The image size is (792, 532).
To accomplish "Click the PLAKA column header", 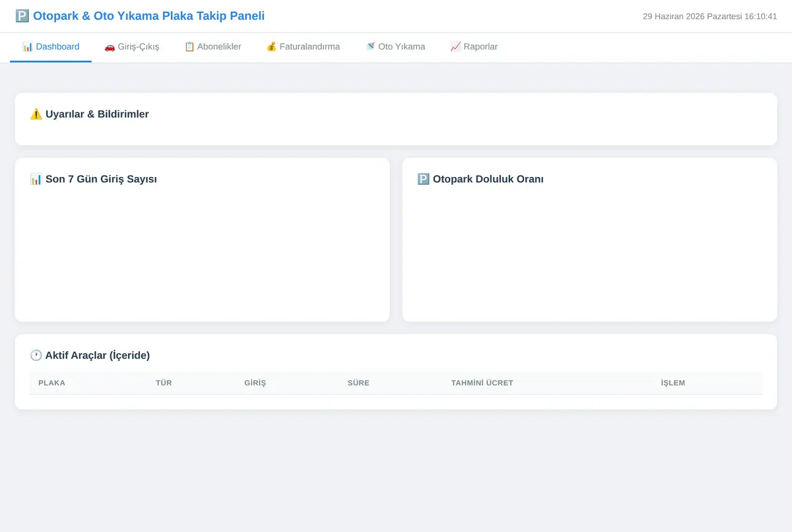I will (x=51, y=383).
